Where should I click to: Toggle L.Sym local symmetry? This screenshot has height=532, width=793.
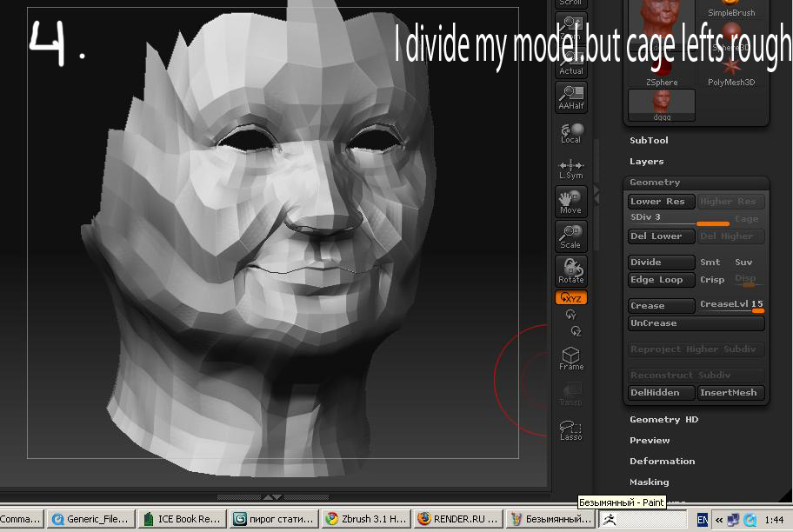(571, 169)
